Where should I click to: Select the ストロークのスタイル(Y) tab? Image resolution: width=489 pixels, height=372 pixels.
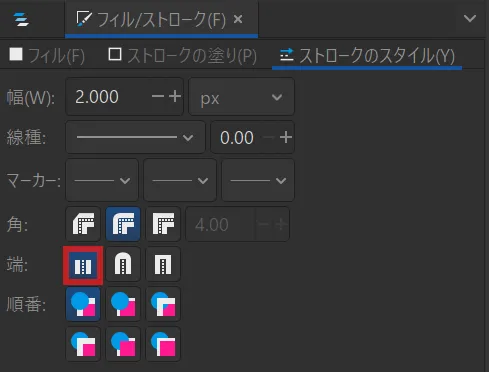point(367,55)
